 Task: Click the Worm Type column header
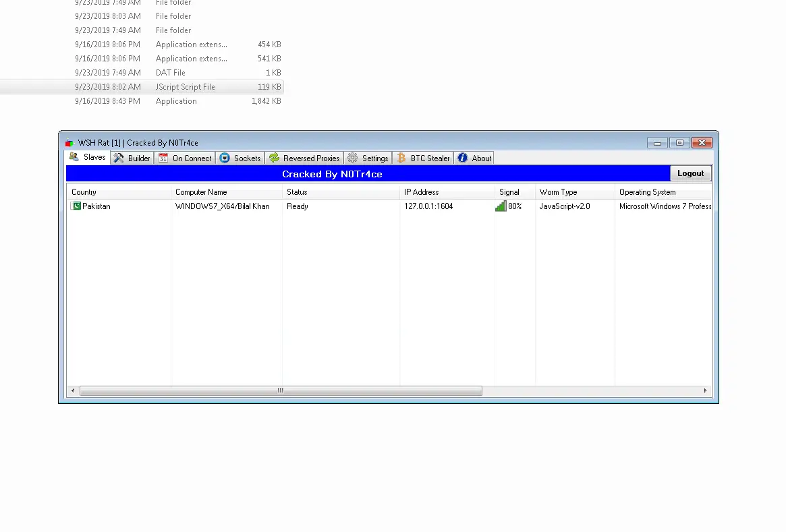click(x=558, y=191)
